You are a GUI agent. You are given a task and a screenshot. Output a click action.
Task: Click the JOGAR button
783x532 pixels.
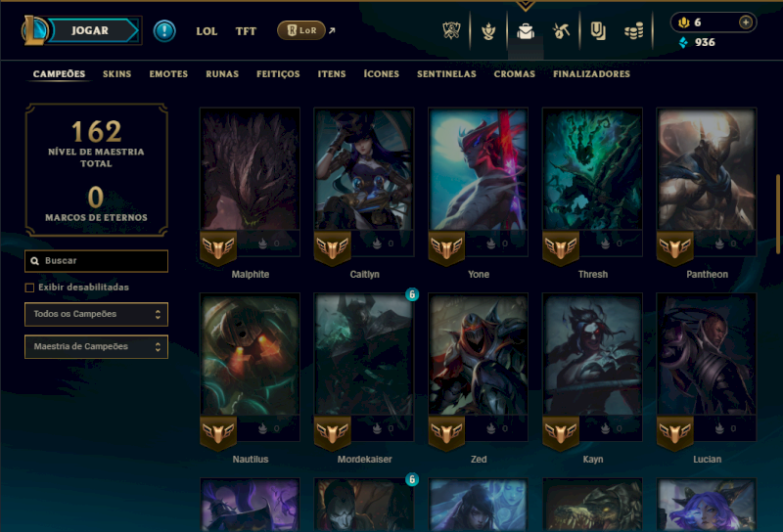[92, 30]
